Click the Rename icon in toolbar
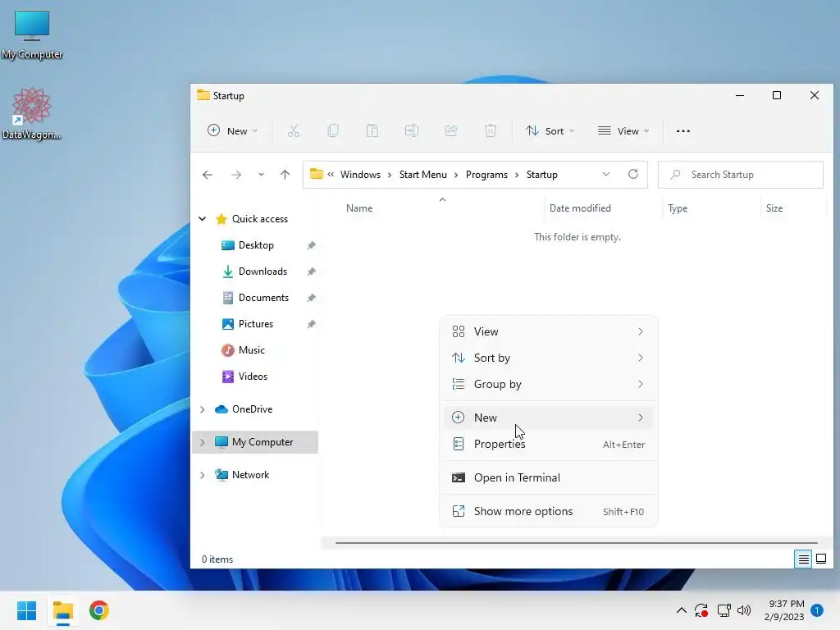 (412, 130)
